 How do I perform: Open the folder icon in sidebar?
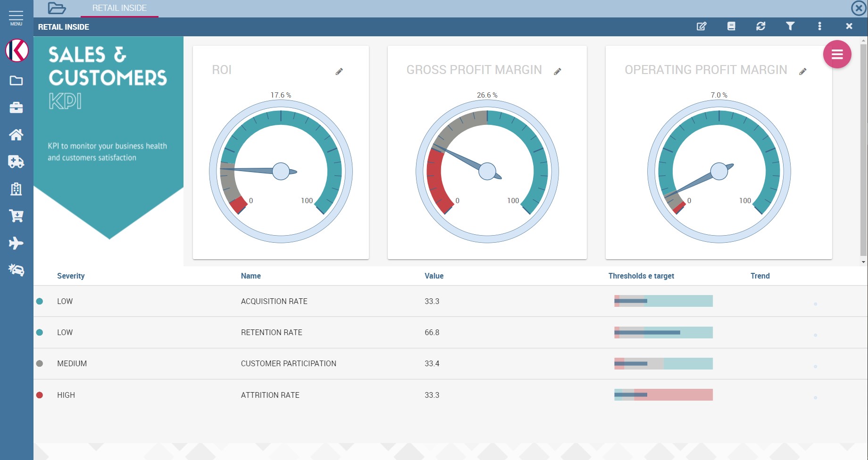16,81
